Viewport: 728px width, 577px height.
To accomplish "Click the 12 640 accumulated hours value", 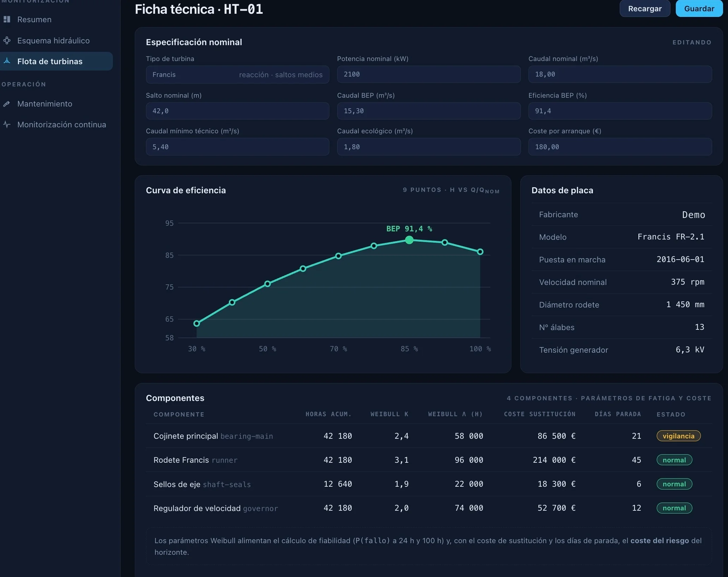I will [x=338, y=484].
